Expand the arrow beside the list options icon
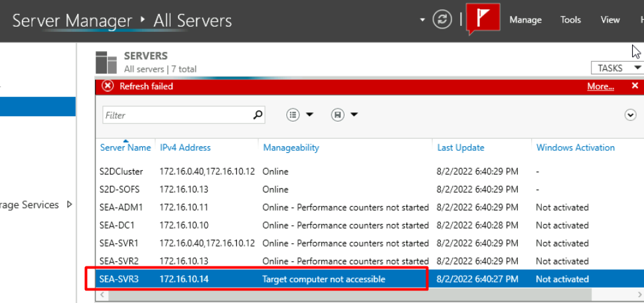The image size is (644, 303). tap(309, 115)
